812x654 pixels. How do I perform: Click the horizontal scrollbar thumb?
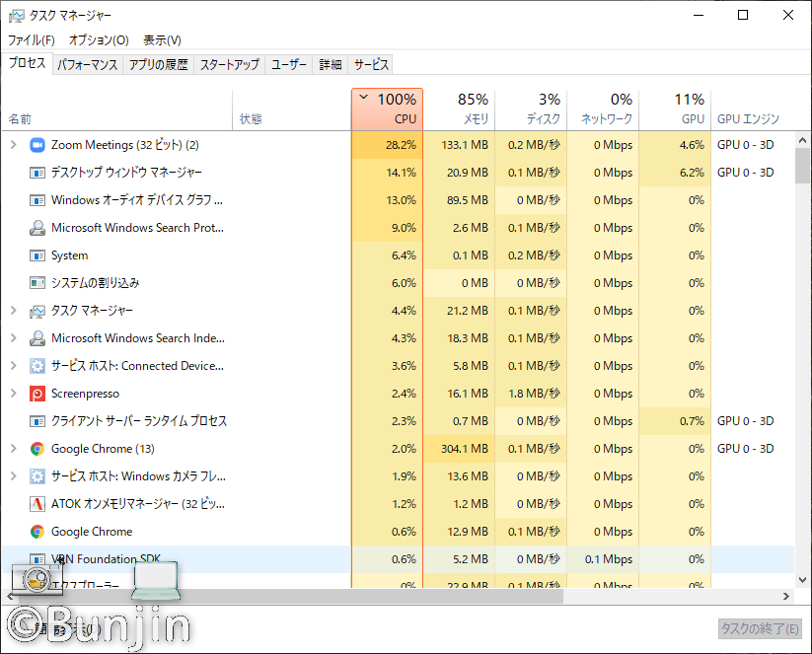pos(290,597)
